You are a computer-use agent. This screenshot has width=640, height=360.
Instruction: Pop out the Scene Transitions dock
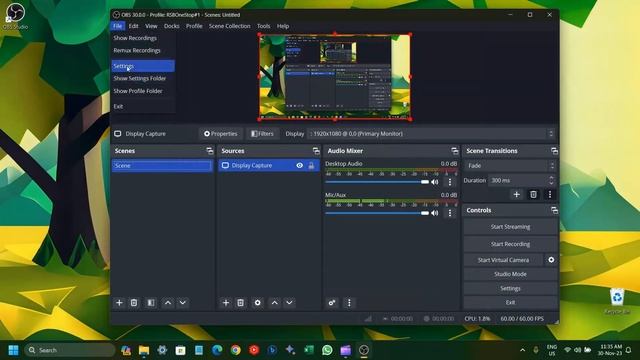pyautogui.click(x=554, y=151)
